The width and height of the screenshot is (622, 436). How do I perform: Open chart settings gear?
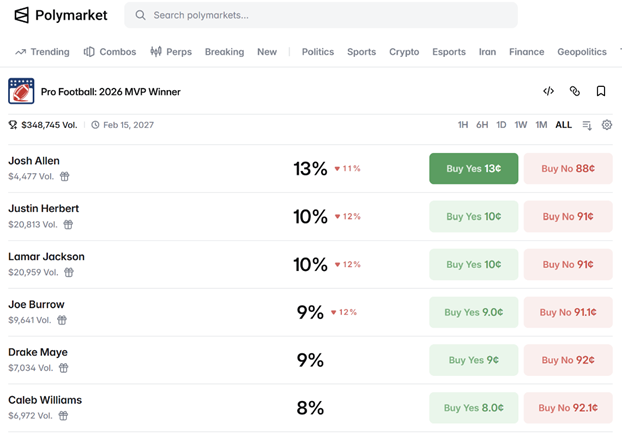[x=607, y=125]
